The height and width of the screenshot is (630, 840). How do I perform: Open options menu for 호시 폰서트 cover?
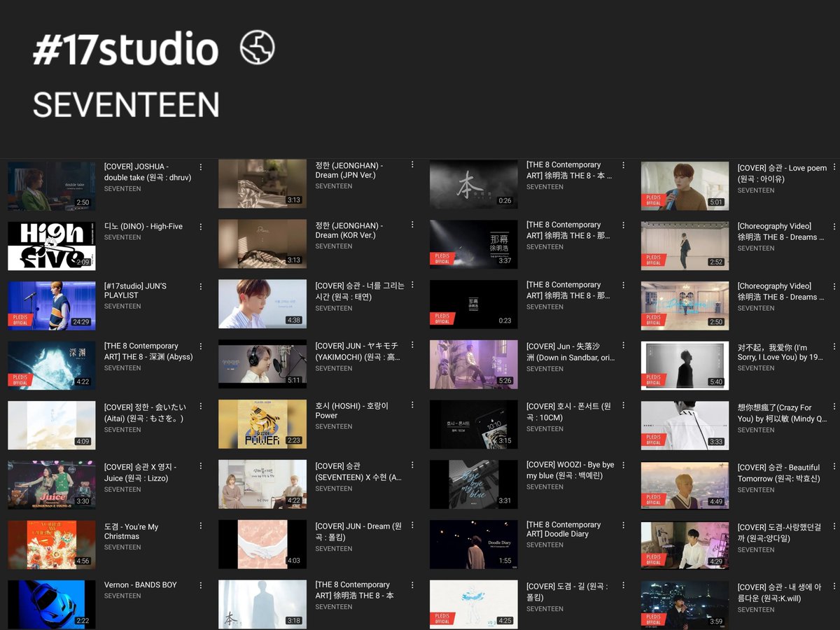point(623,405)
